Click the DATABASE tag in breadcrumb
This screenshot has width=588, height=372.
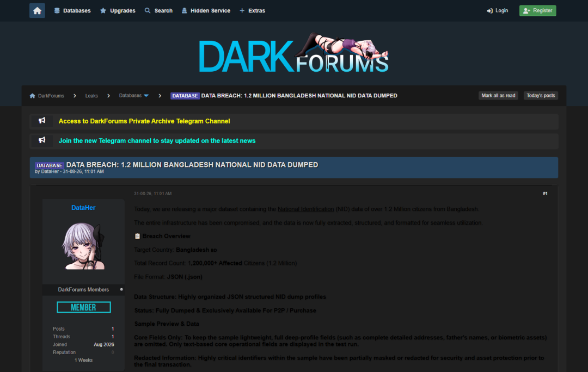tap(185, 96)
